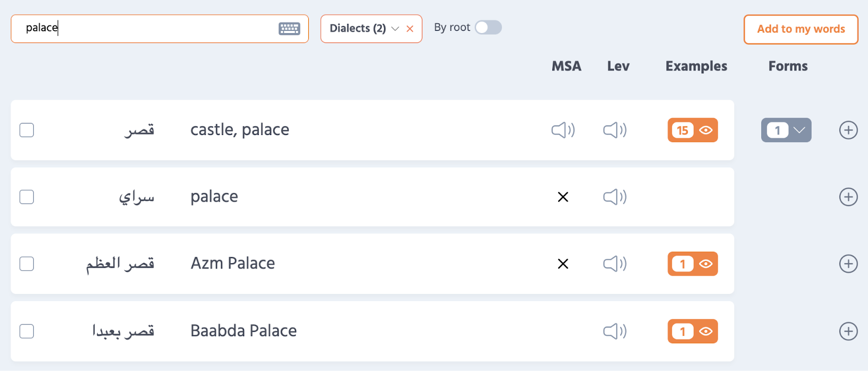
Task: Click plus icon for castle, palace row
Action: 848,130
